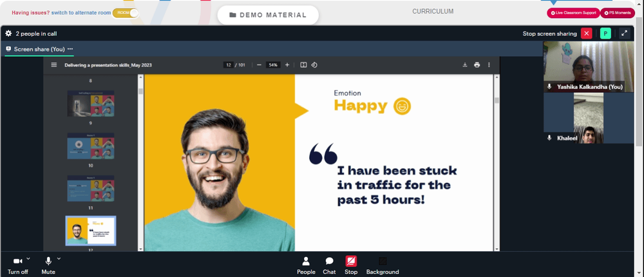The width and height of the screenshot is (644, 277).
Task: Open Background effects
Action: (383, 265)
